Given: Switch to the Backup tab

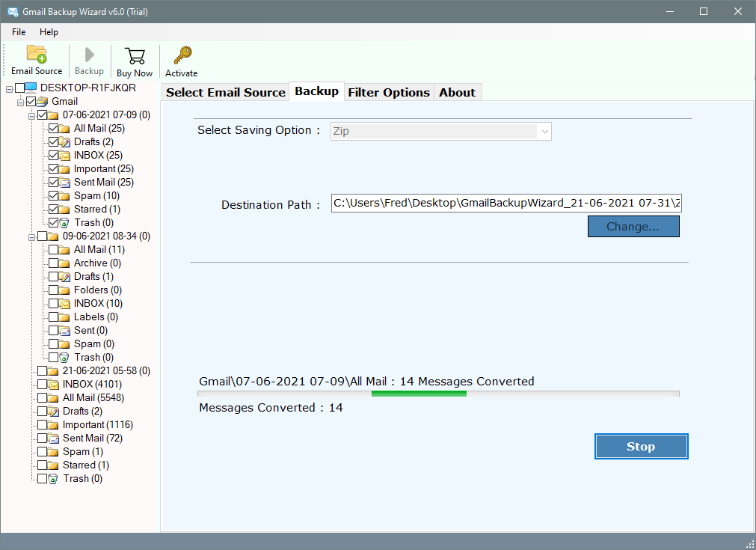Looking at the screenshot, I should [317, 91].
